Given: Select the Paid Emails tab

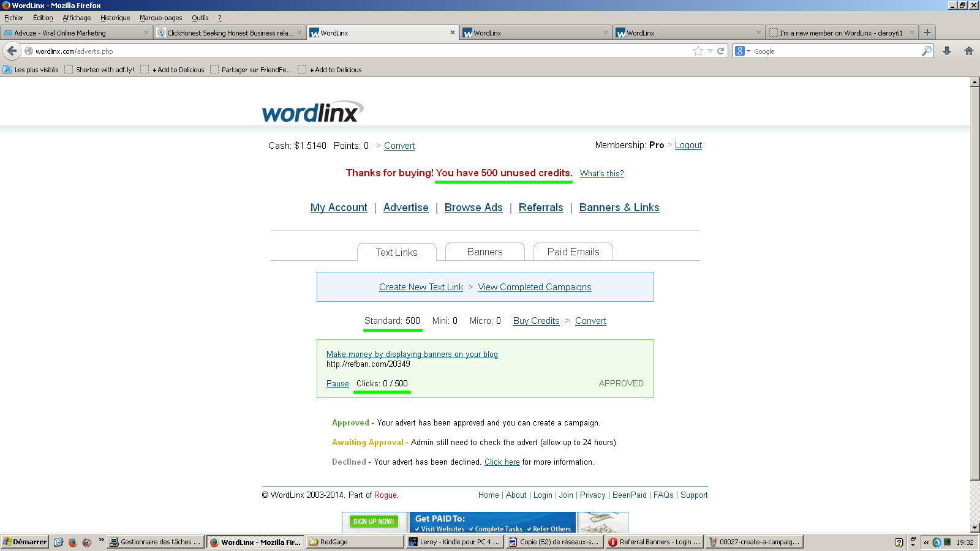Looking at the screenshot, I should coord(573,252).
